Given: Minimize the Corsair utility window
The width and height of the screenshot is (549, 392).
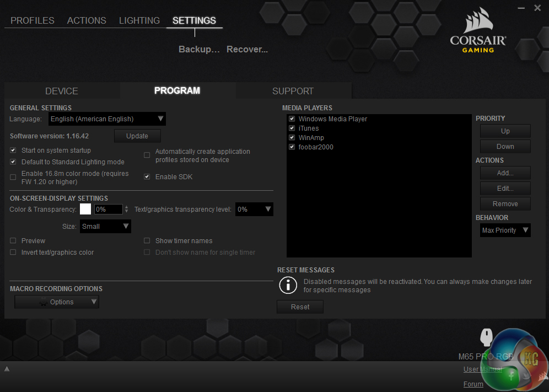Looking at the screenshot, I should pyautogui.click(x=521, y=8).
